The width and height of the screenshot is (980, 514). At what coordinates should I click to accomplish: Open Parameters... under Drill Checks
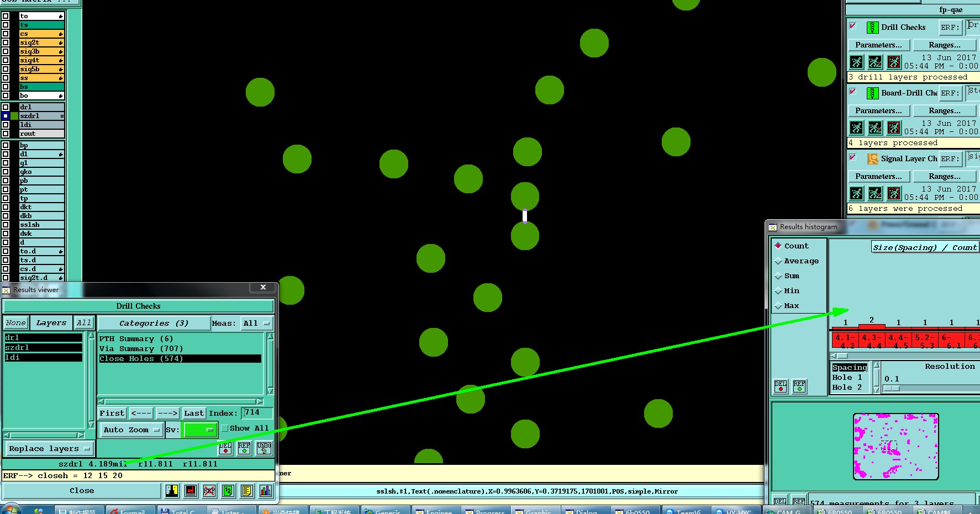click(x=878, y=45)
